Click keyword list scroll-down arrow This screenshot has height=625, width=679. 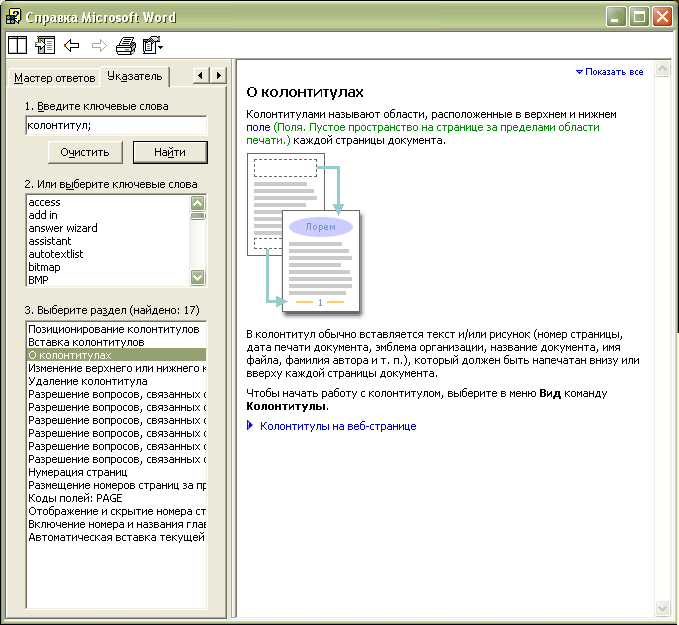point(197,277)
